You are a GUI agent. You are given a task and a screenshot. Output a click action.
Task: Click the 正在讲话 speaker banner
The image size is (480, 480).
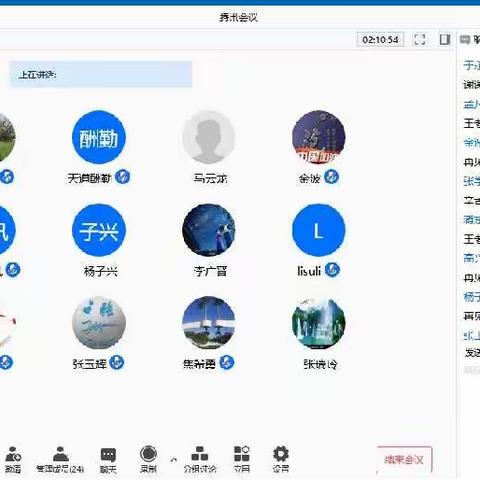click(101, 74)
